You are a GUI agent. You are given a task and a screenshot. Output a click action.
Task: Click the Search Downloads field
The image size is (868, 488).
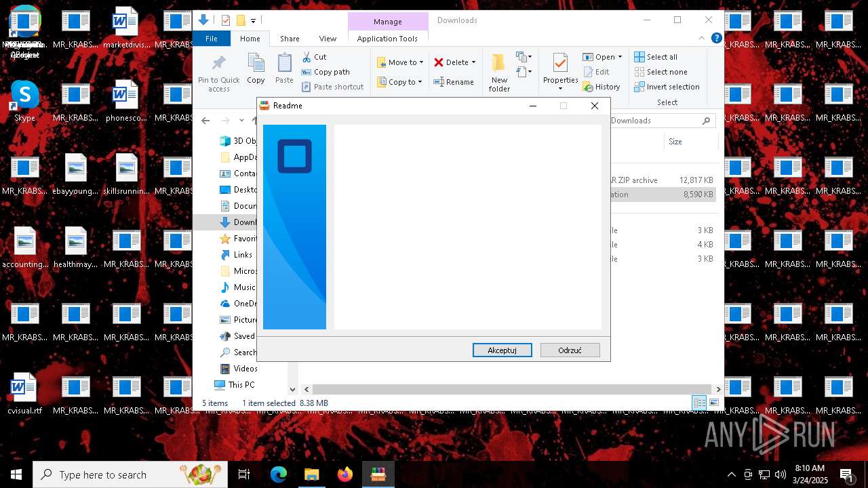662,121
